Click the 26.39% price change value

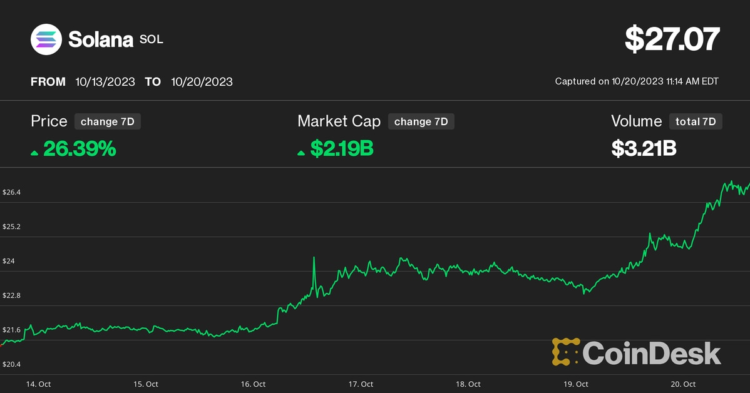tap(79, 149)
